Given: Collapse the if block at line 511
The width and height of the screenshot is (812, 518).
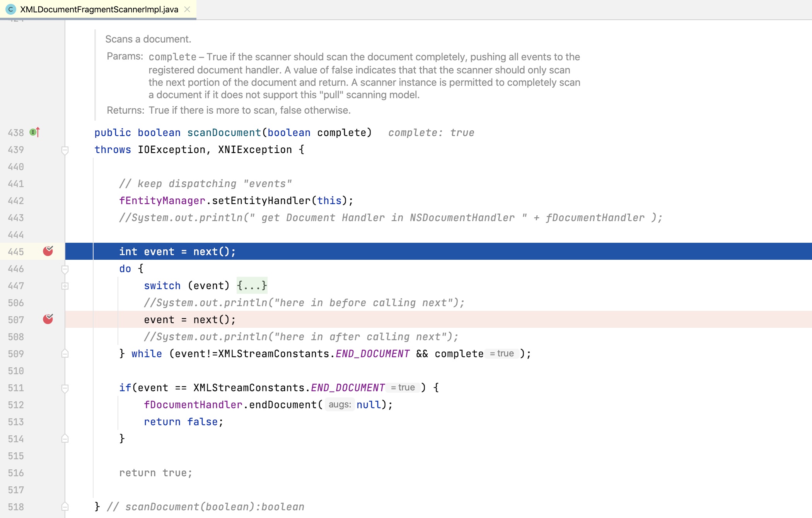Looking at the screenshot, I should point(65,388).
